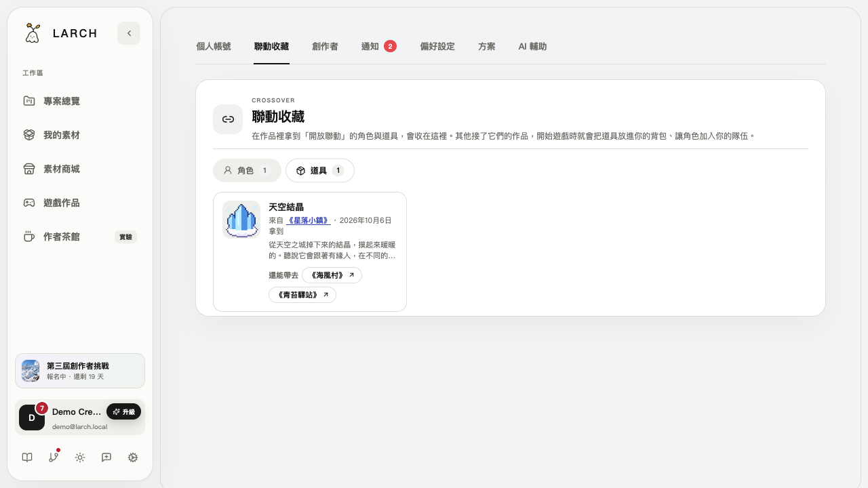
Task: Open the 通知 tab
Action: tap(378, 47)
